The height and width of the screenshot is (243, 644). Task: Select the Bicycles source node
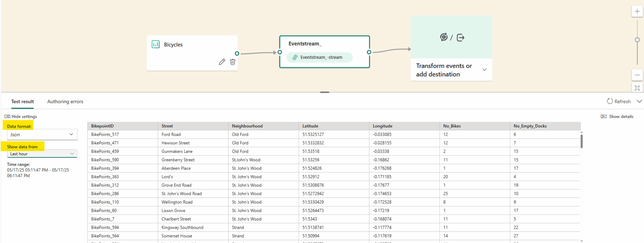pyautogui.click(x=192, y=53)
